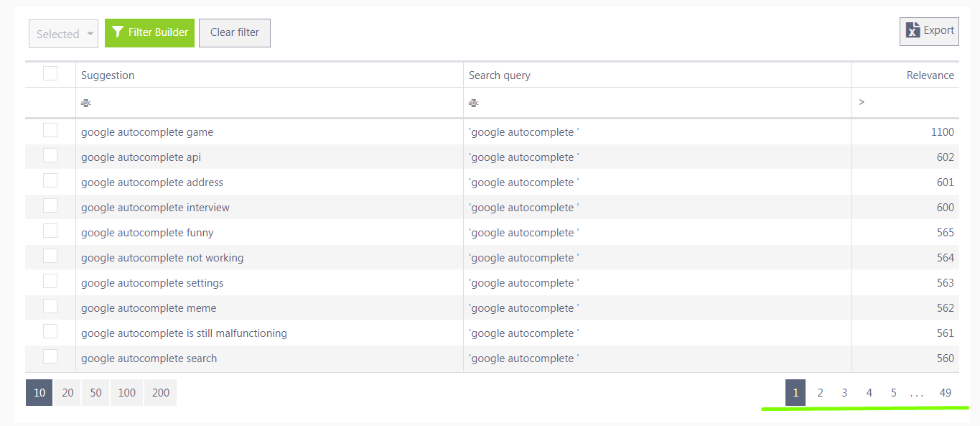Click the suggestion 'google autocomplete meme'

click(149, 308)
